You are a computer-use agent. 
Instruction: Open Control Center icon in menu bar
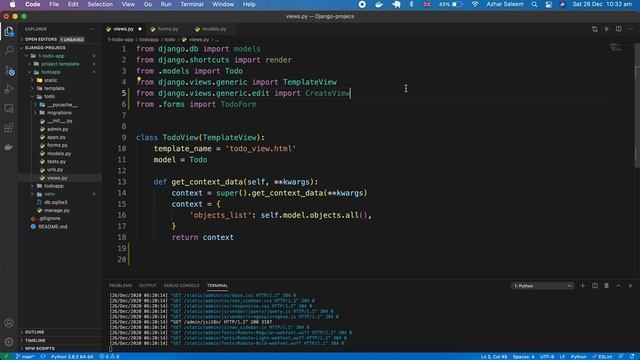[549, 4]
